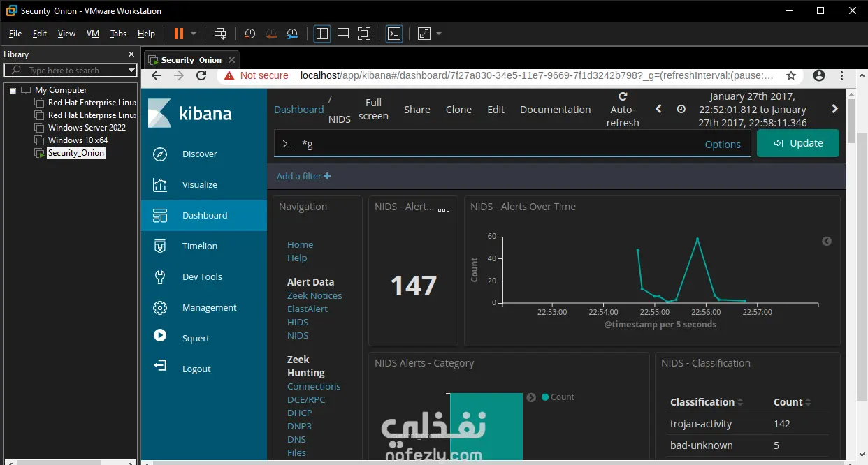Image resolution: width=868 pixels, height=465 pixels.
Task: Click the Send Ctrl+Alt+Del toolbar icon
Action: [x=220, y=34]
